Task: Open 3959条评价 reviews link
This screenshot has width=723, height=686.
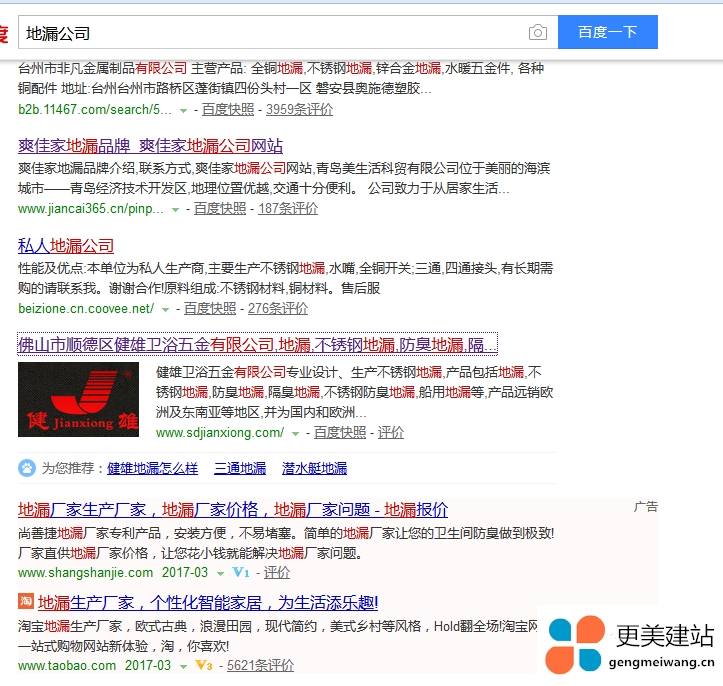Action: coord(299,110)
